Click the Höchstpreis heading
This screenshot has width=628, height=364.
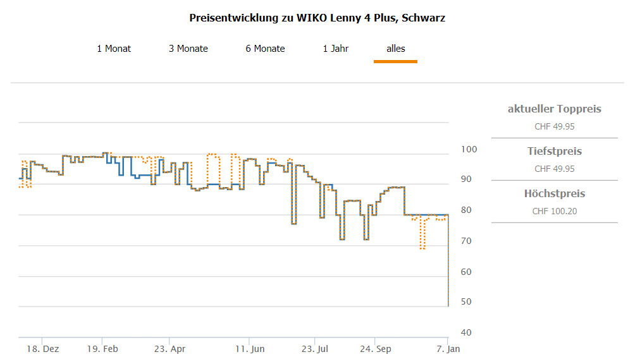(x=554, y=194)
